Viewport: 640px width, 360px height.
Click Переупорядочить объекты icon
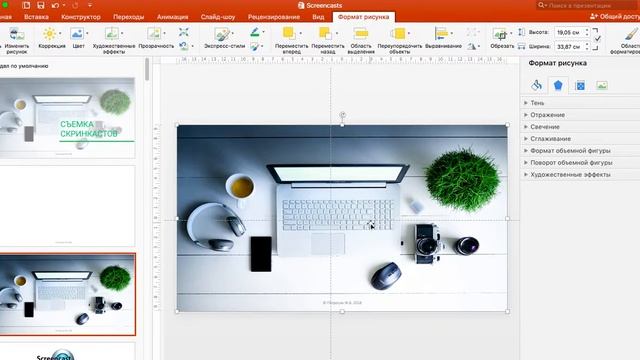coord(398,33)
